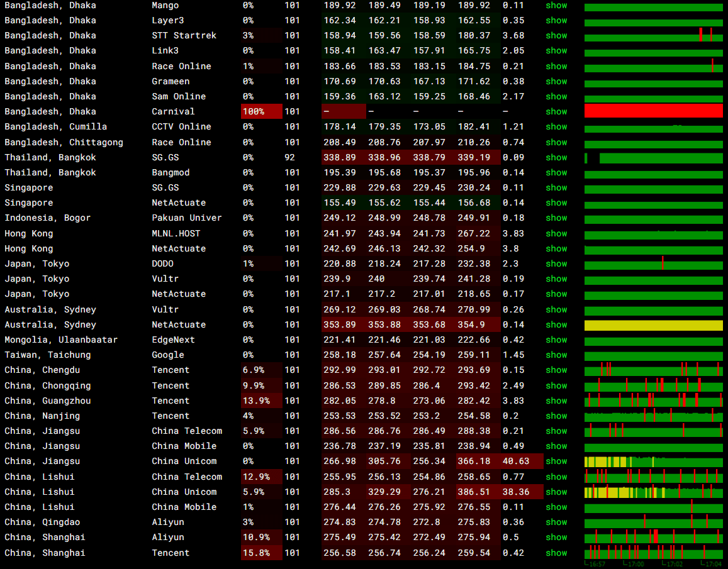Screen dimensions: 728x569
Task: Select "Taiwan, Taichung" location text
Action: 47,355
